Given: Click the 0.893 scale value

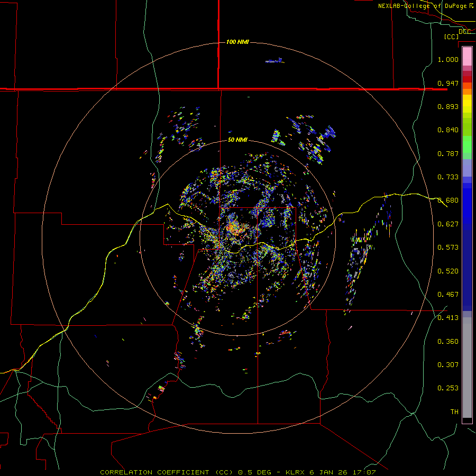Looking at the screenshot, I should (448, 106).
